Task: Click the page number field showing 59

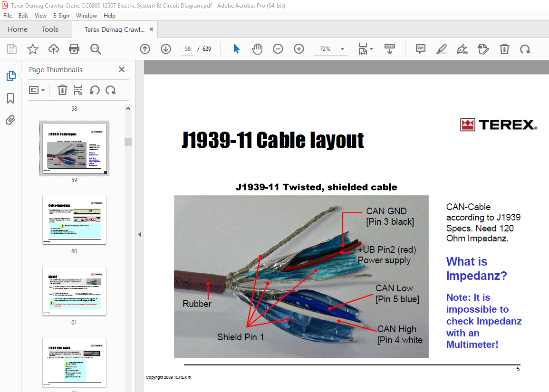Action: 188,49
